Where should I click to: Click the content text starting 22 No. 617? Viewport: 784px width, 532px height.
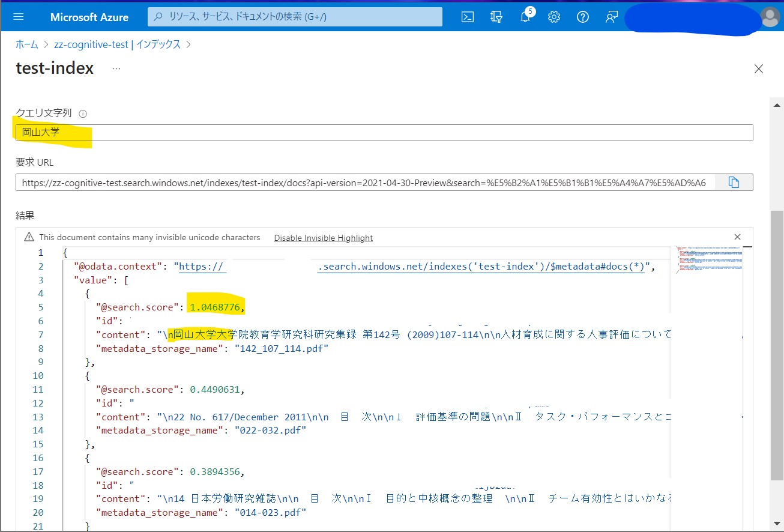coord(414,417)
